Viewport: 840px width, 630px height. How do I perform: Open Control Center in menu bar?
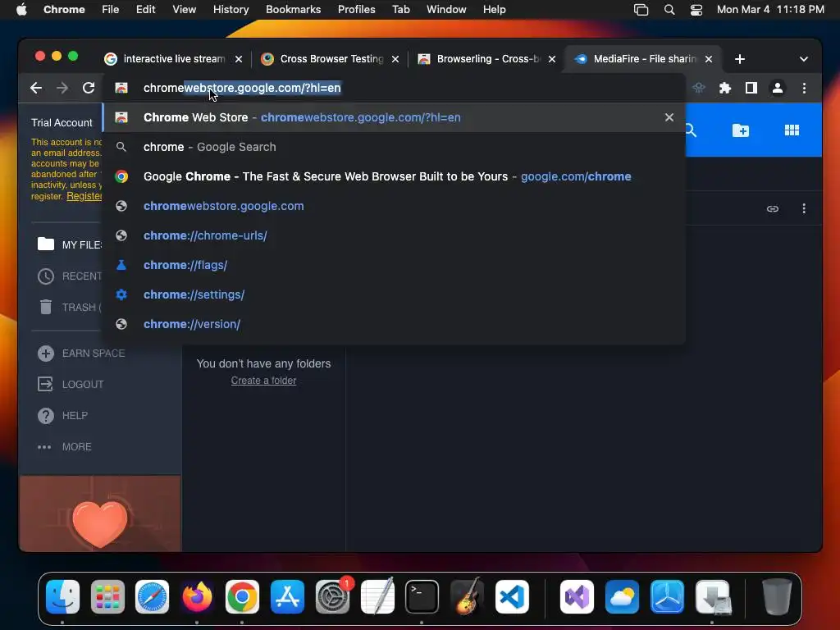coord(696,10)
